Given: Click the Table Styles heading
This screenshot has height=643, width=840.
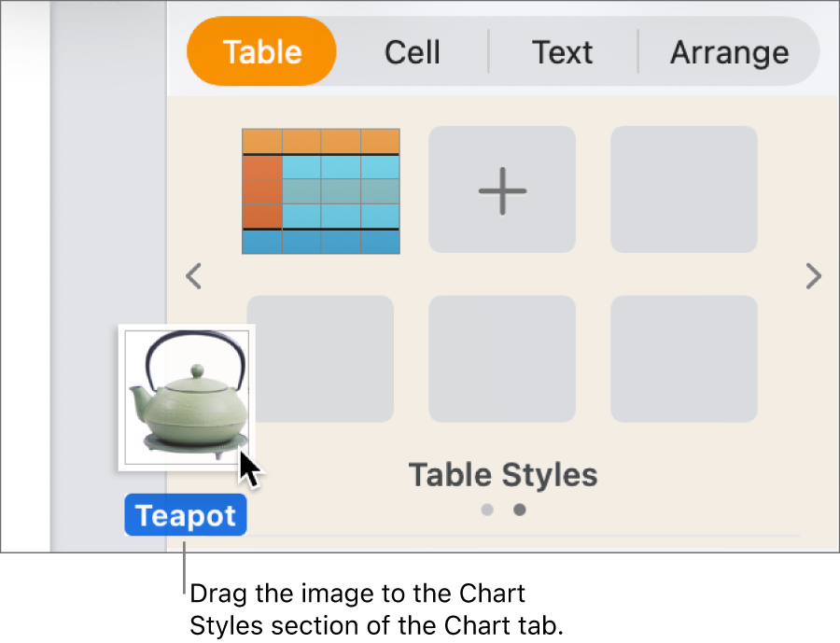Looking at the screenshot, I should 502,474.
